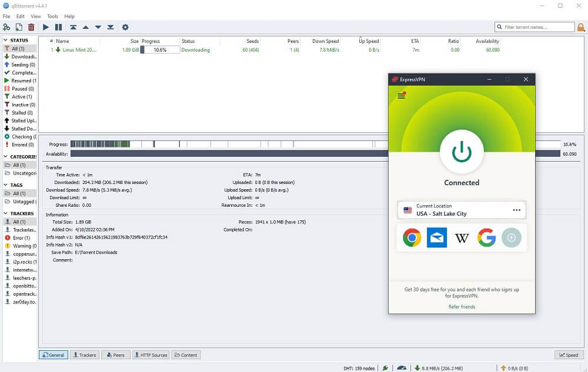Click the Filter torrent names search field
The height and width of the screenshot is (372, 588).
click(x=534, y=27)
